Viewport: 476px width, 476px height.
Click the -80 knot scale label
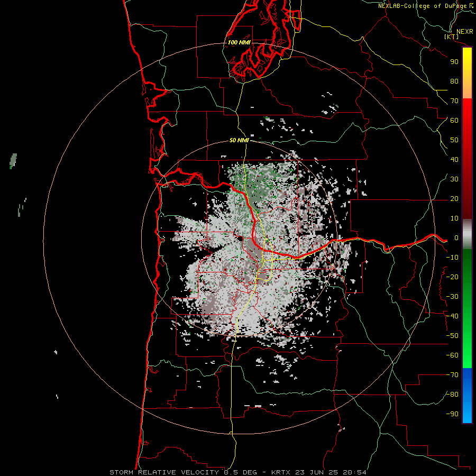pyautogui.click(x=452, y=395)
